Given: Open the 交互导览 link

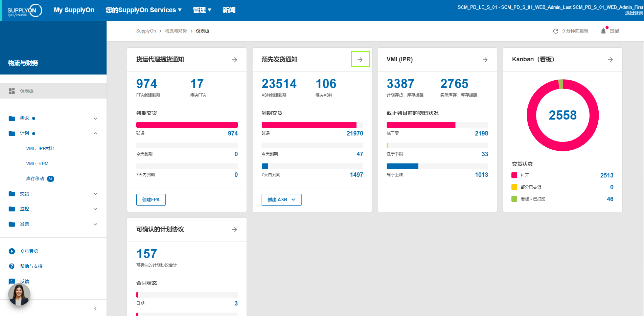Looking at the screenshot, I should [x=29, y=251].
